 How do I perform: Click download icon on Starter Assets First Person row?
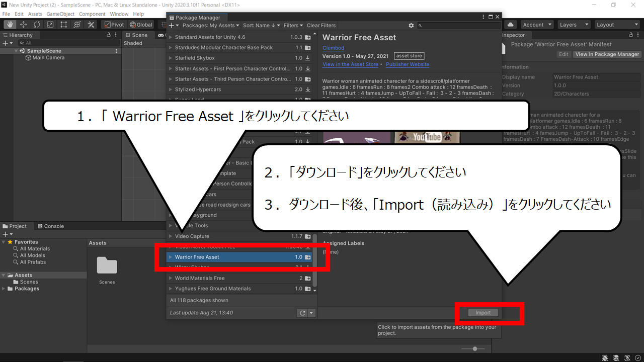[308, 69]
